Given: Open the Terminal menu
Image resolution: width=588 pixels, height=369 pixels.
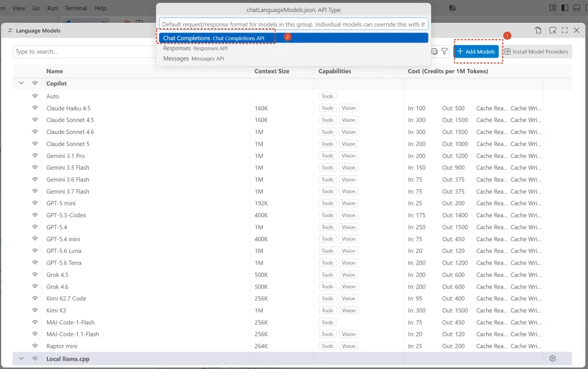Looking at the screenshot, I should (75, 8).
